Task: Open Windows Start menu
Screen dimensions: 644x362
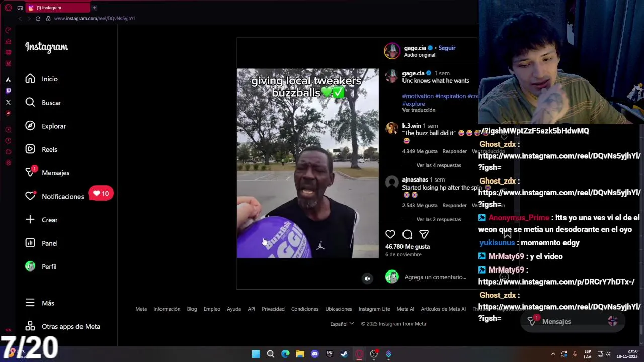Action: 256,354
